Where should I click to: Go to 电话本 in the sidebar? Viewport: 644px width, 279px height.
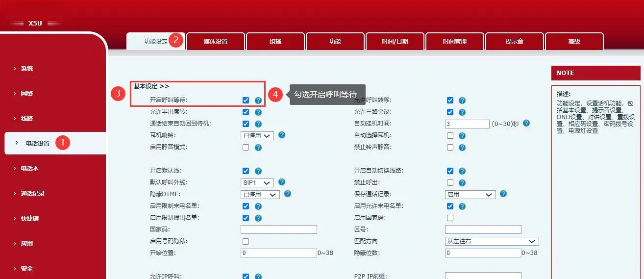(x=29, y=169)
